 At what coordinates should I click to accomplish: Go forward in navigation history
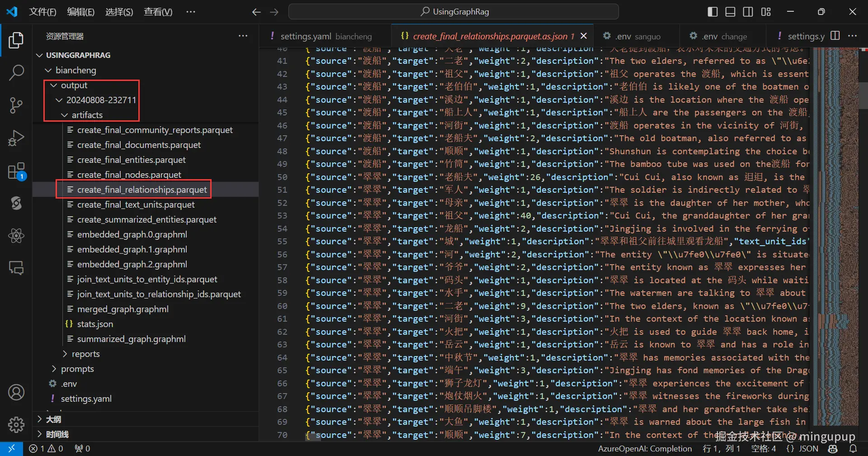[x=274, y=12]
